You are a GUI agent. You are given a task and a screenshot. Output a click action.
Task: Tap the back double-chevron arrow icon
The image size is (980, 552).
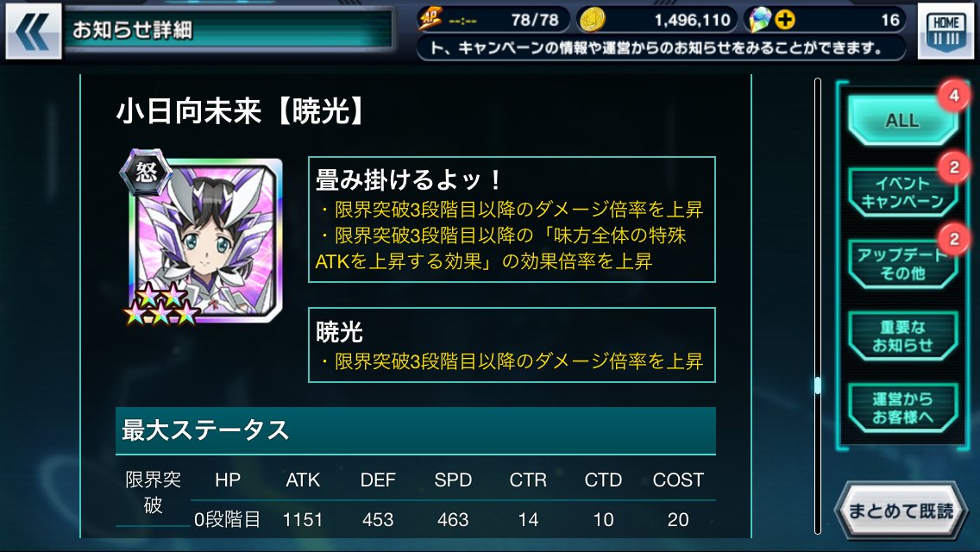33,31
